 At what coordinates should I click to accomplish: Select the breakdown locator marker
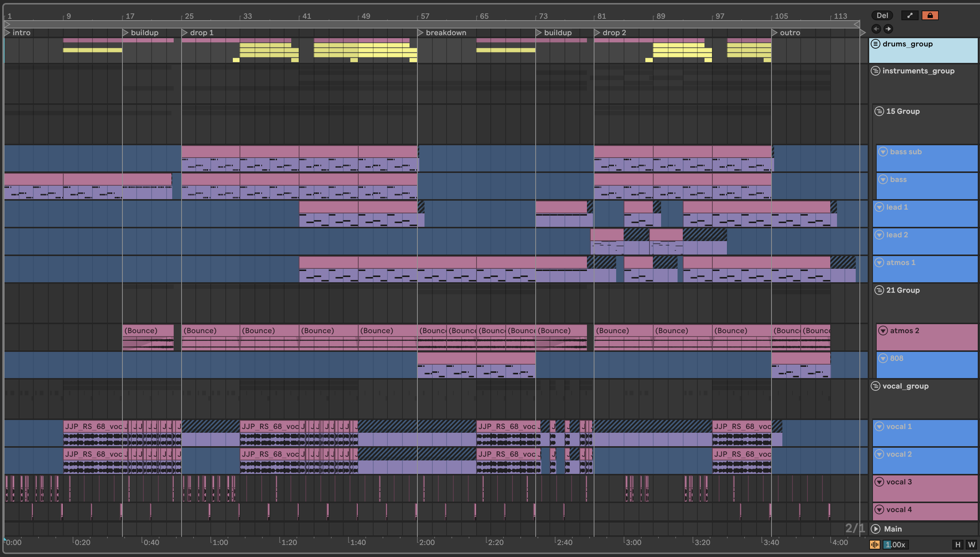[420, 33]
